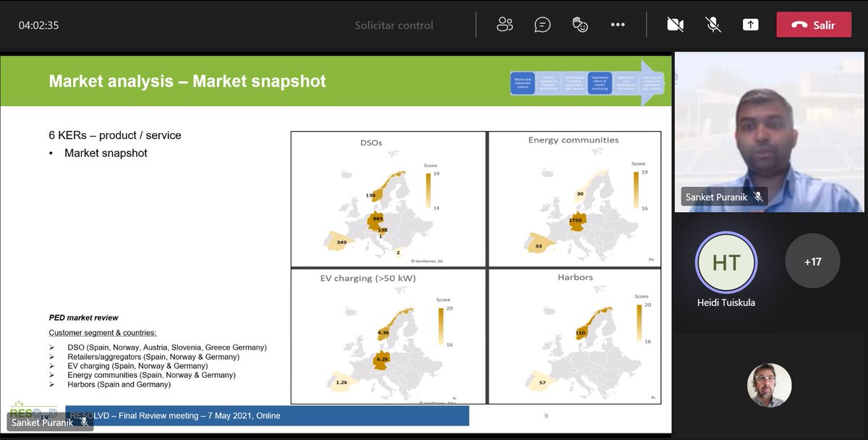Click Sanket Puranik's video feed
The height and width of the screenshot is (440, 868).
(x=769, y=130)
